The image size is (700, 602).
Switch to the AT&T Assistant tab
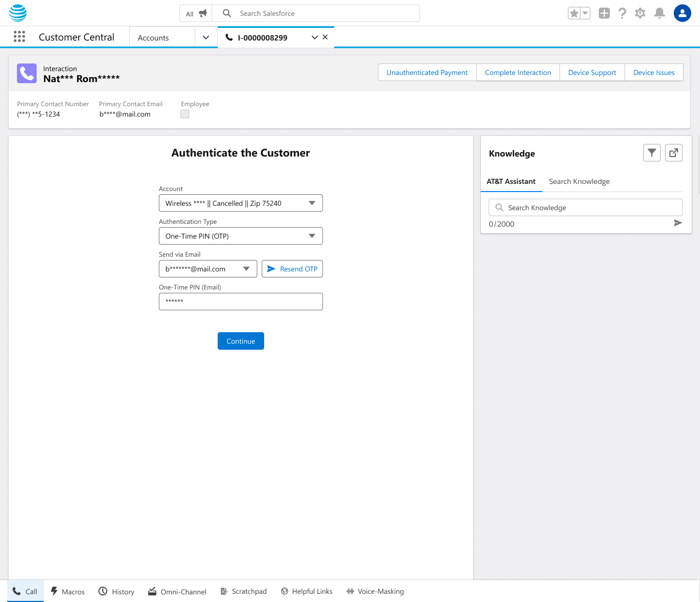click(x=511, y=181)
